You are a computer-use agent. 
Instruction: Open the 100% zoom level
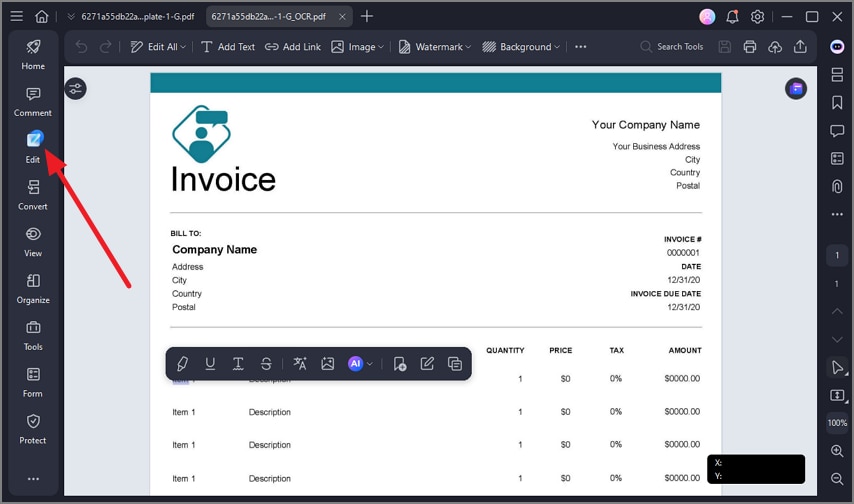[837, 423]
